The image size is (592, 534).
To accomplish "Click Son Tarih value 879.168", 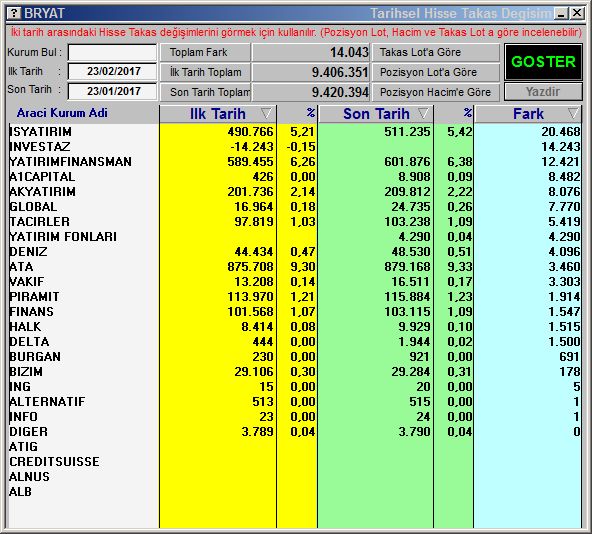I will point(407,267).
